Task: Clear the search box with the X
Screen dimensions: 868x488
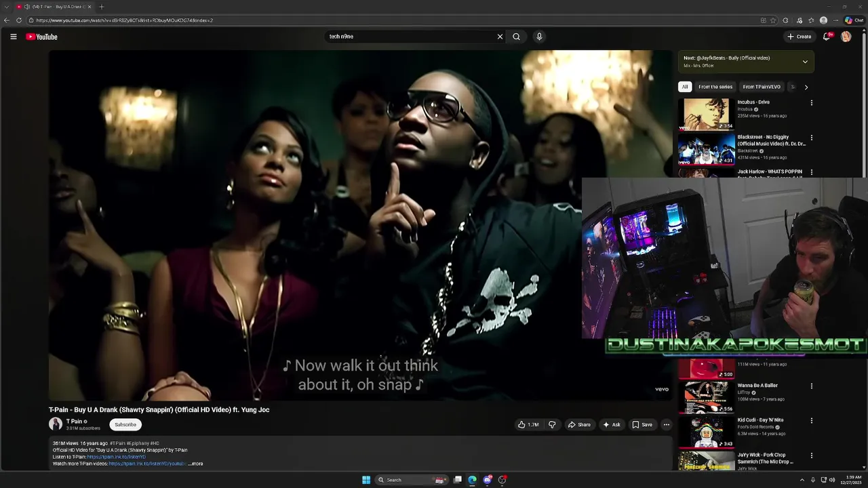Action: click(500, 37)
